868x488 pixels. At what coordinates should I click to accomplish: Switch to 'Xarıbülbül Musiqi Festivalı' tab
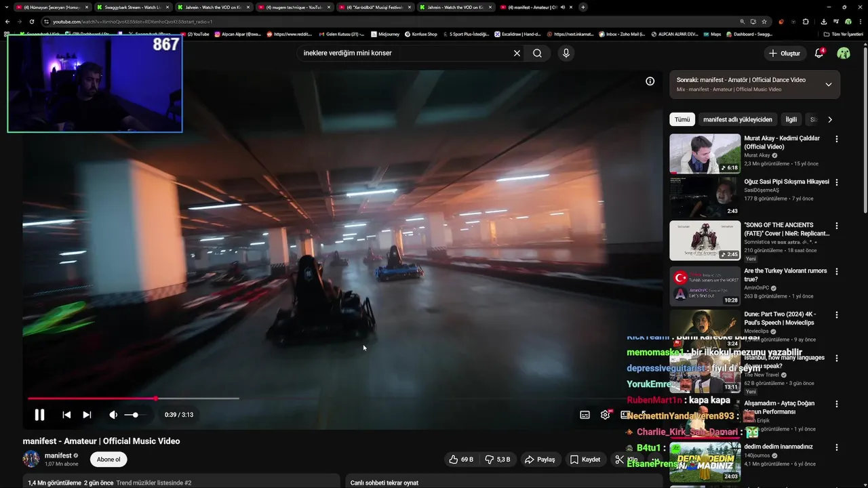374,7
